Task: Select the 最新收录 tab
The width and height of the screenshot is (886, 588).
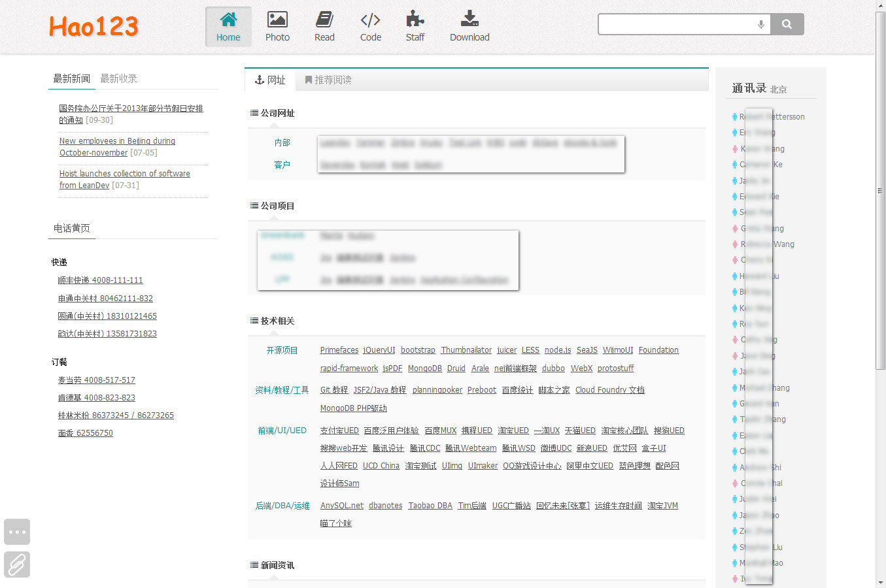Action: coord(118,78)
